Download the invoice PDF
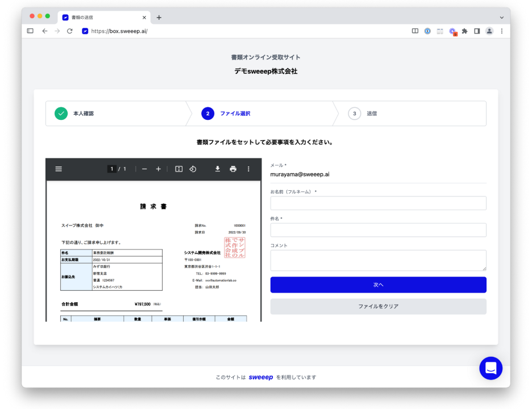The image size is (532, 409). 217,169
